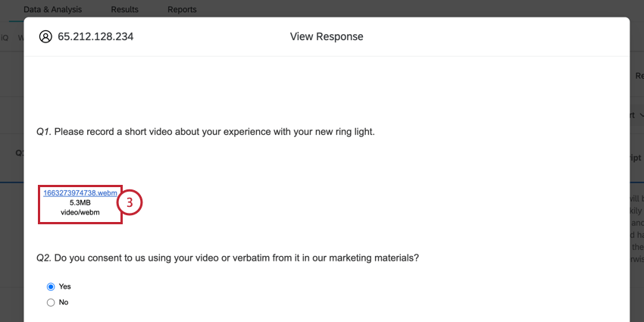Click the View Response title
This screenshot has width=644, height=322.
(x=327, y=36)
